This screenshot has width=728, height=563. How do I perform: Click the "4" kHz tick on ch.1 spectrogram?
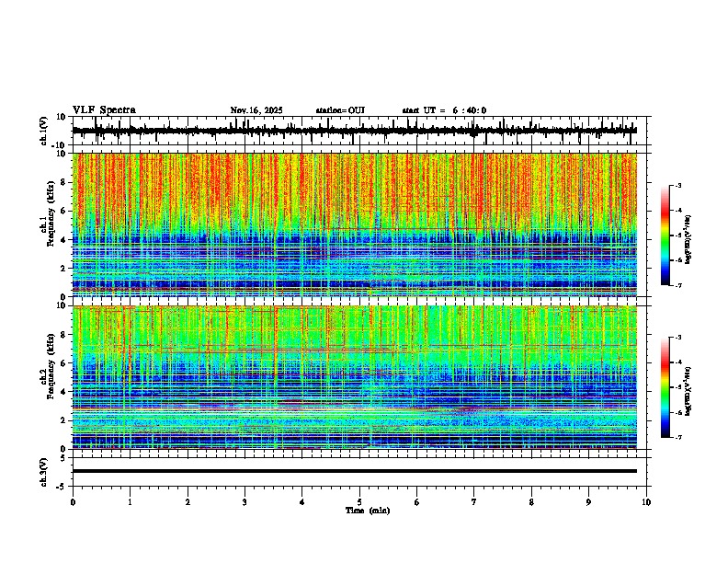64,240
